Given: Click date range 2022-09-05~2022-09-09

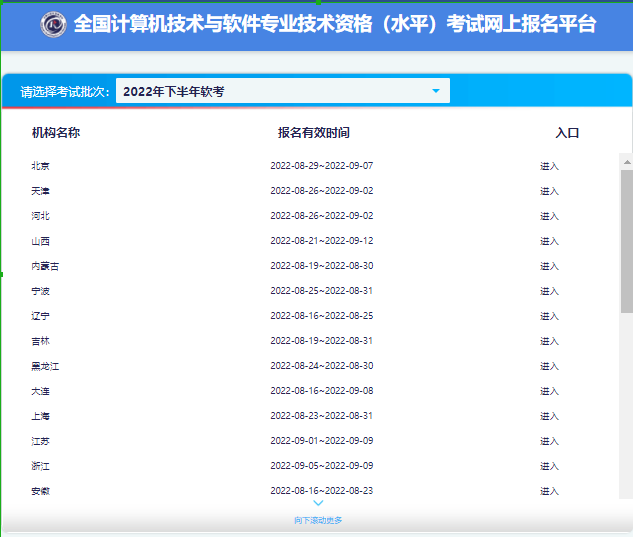Looking at the screenshot, I should pos(322,466).
